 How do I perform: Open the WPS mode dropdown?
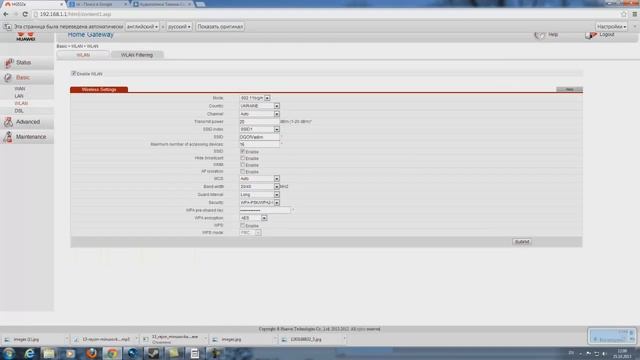250,232
